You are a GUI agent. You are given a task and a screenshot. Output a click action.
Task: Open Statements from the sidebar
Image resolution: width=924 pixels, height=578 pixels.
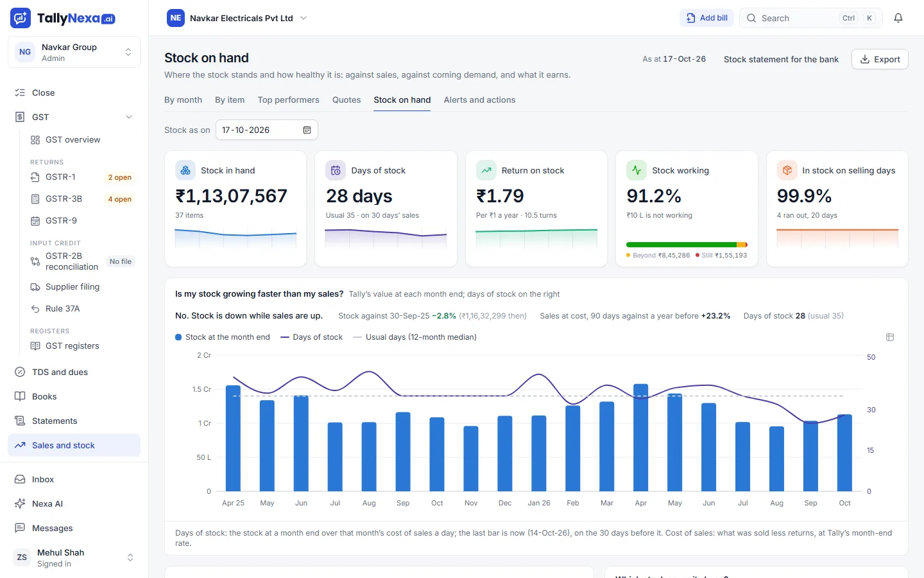click(x=74, y=421)
